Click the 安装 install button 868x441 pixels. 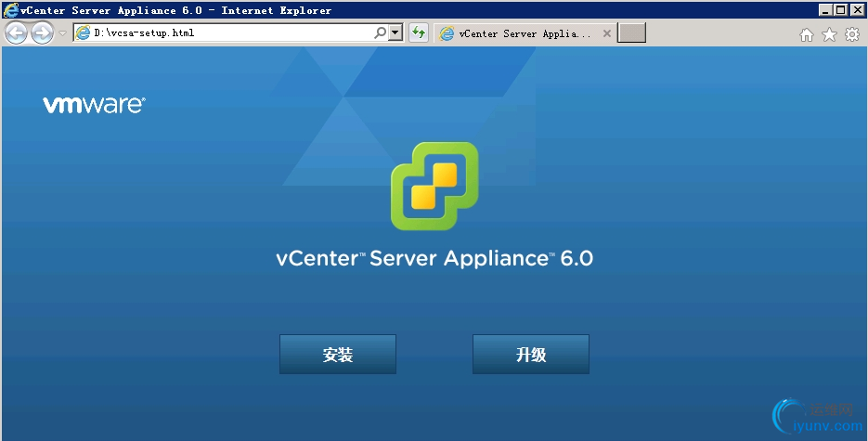pos(338,354)
